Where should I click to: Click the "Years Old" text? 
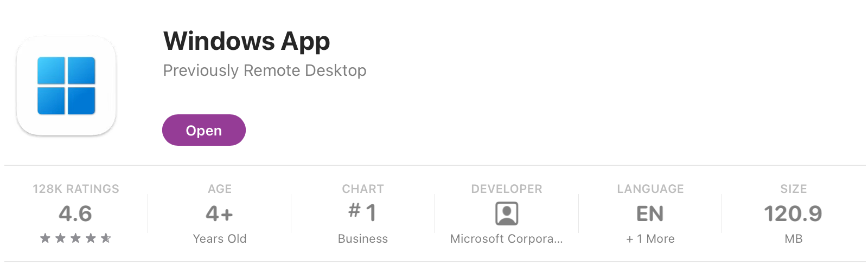[x=220, y=239]
